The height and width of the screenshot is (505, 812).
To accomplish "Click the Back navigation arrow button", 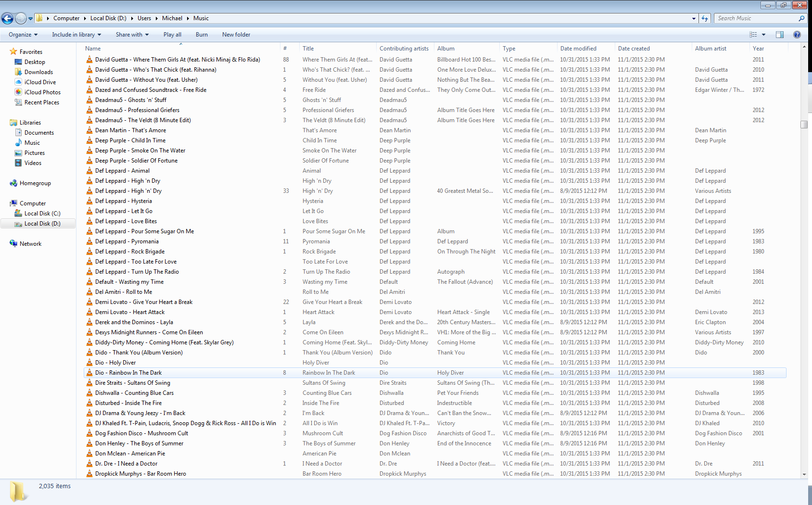I will tap(7, 19).
